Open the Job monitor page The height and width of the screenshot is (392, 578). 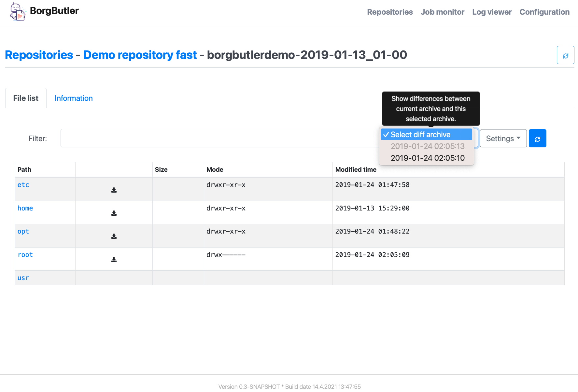(x=443, y=12)
